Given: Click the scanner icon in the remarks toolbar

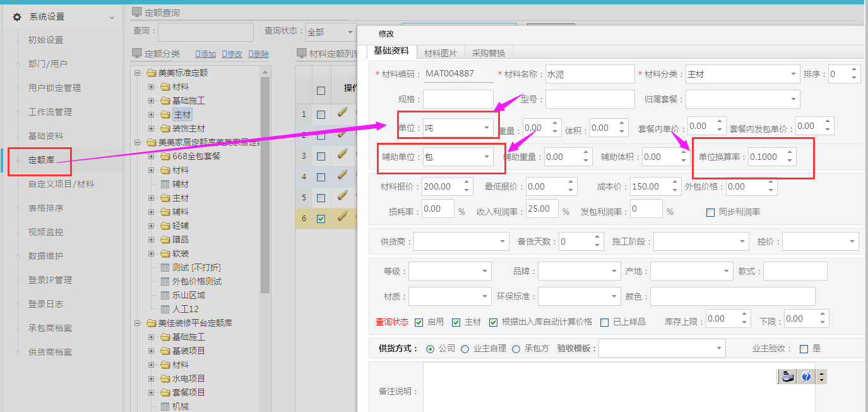Looking at the screenshot, I should pyautogui.click(x=787, y=377).
